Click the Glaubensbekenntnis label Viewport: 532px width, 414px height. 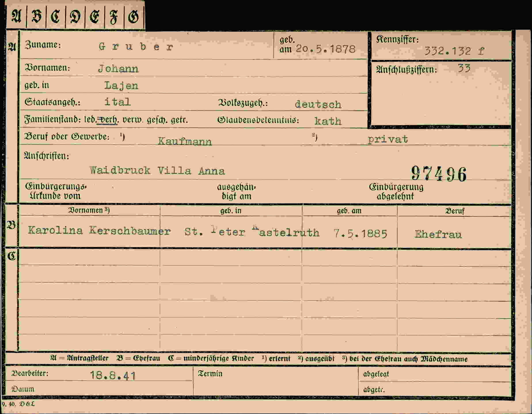tap(258, 120)
